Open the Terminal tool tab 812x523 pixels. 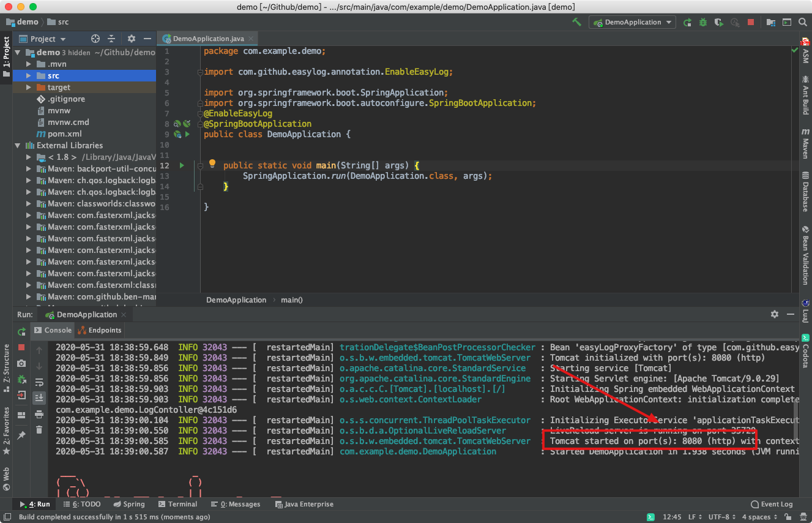[177, 504]
